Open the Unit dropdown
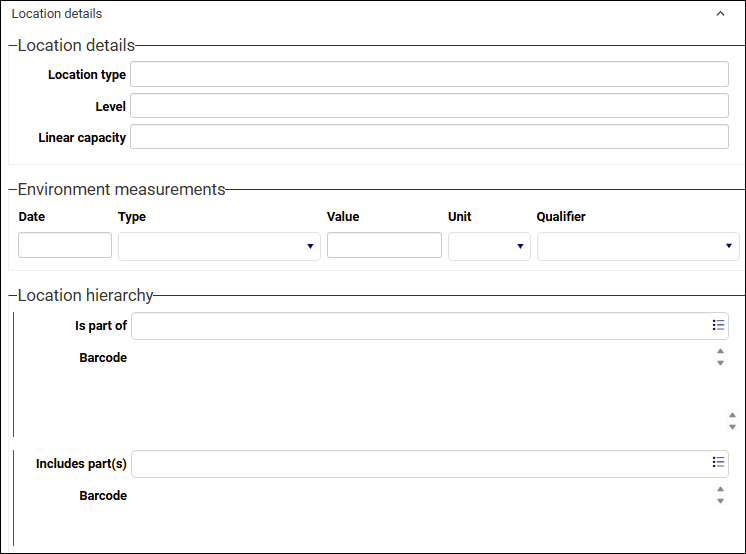 click(x=489, y=246)
